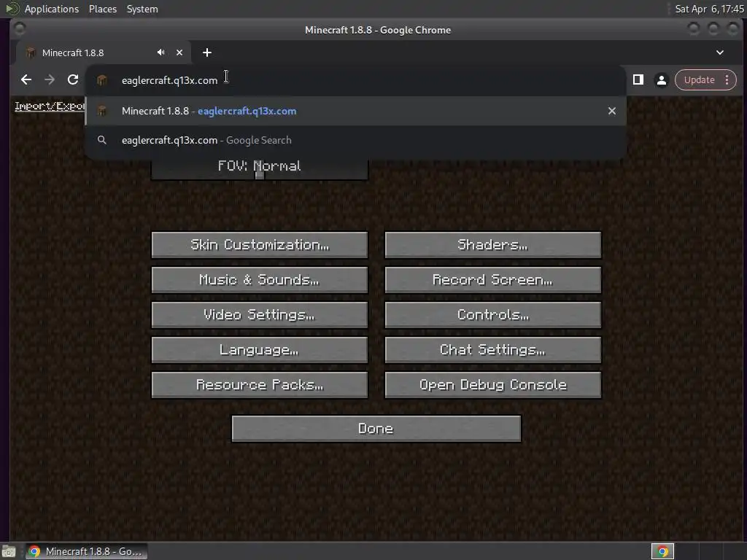Mute the tab audio speaker icon
The height and width of the screenshot is (560, 747).
(x=161, y=52)
